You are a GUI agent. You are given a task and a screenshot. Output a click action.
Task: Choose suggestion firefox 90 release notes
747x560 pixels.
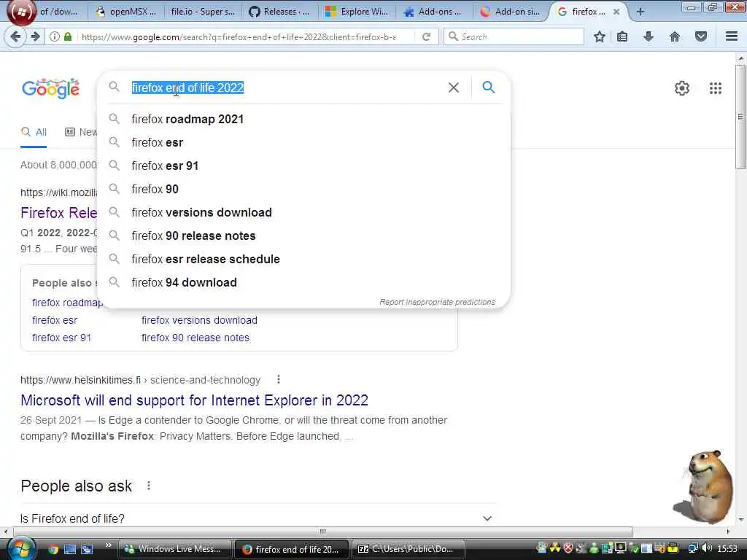pyautogui.click(x=304, y=236)
